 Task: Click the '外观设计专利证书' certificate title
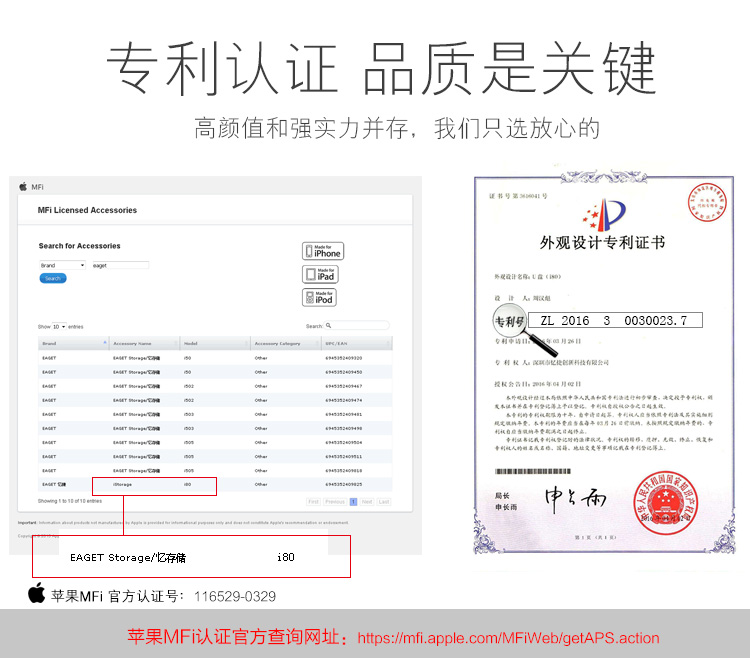[x=602, y=242]
